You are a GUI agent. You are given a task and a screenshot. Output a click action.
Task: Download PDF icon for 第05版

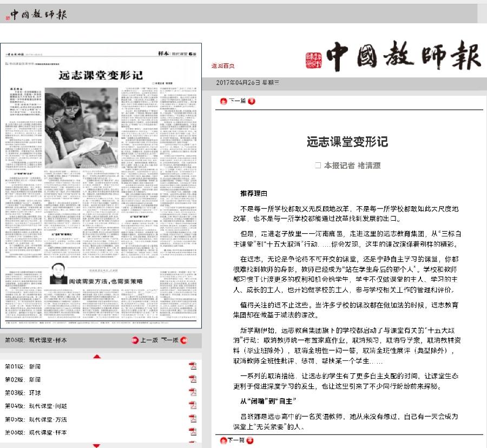click(x=193, y=419)
